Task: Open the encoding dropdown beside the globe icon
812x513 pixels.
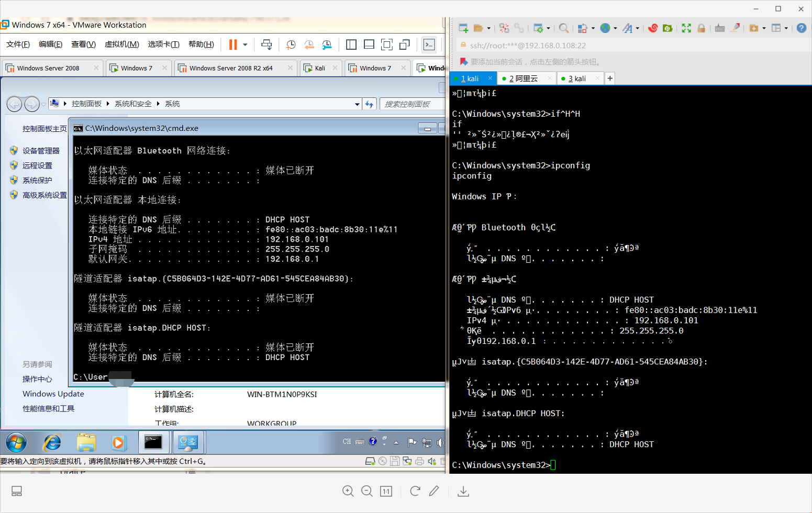Action: tap(615, 28)
